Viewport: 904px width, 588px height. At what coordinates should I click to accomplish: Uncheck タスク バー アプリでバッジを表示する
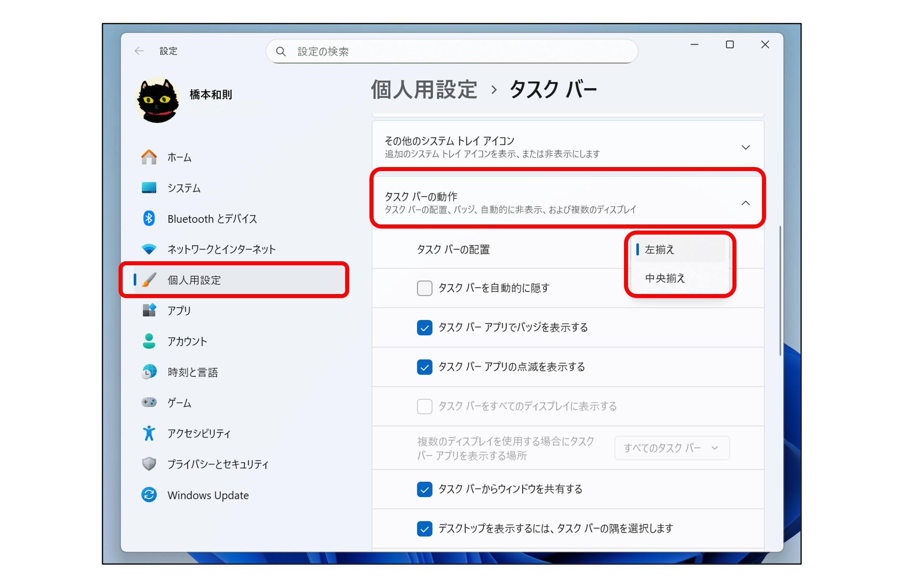[x=424, y=327]
